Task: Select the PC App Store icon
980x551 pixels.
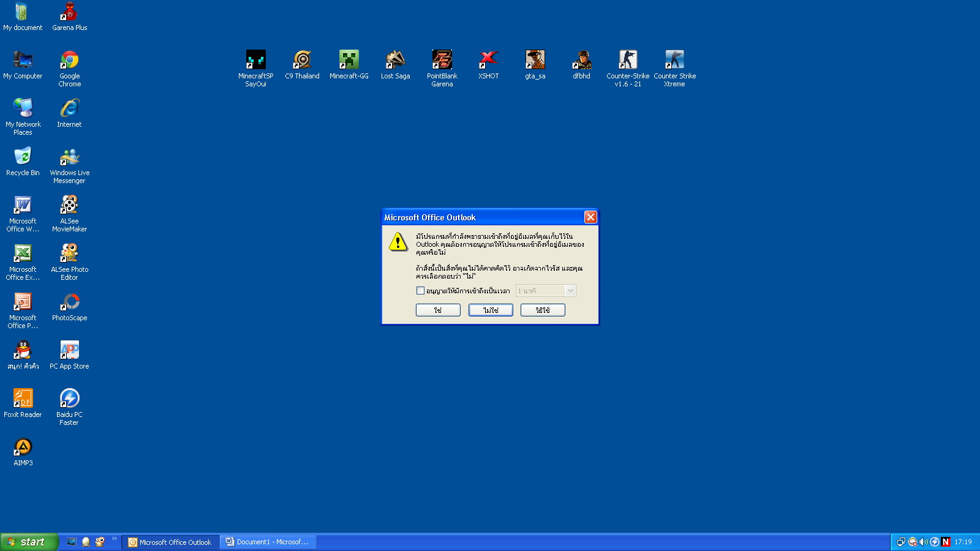Action: pyautogui.click(x=69, y=354)
